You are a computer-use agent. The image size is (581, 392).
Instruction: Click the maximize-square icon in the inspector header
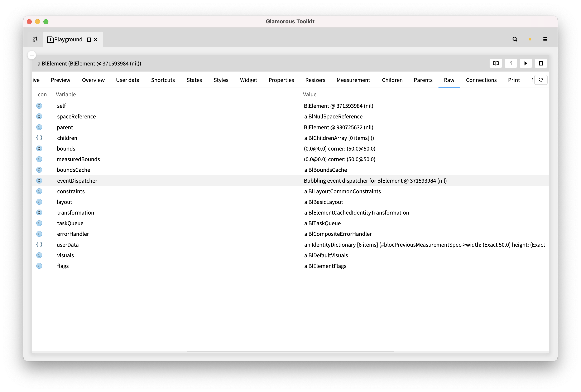pyautogui.click(x=541, y=63)
